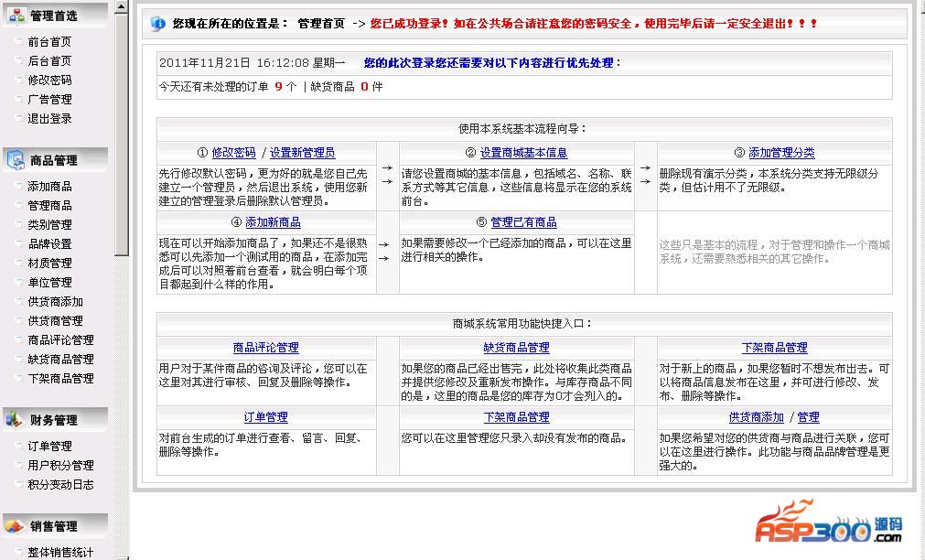The width and height of the screenshot is (925, 560).
Task: Open the 添加新商品 link in step 4
Action: tap(273, 222)
